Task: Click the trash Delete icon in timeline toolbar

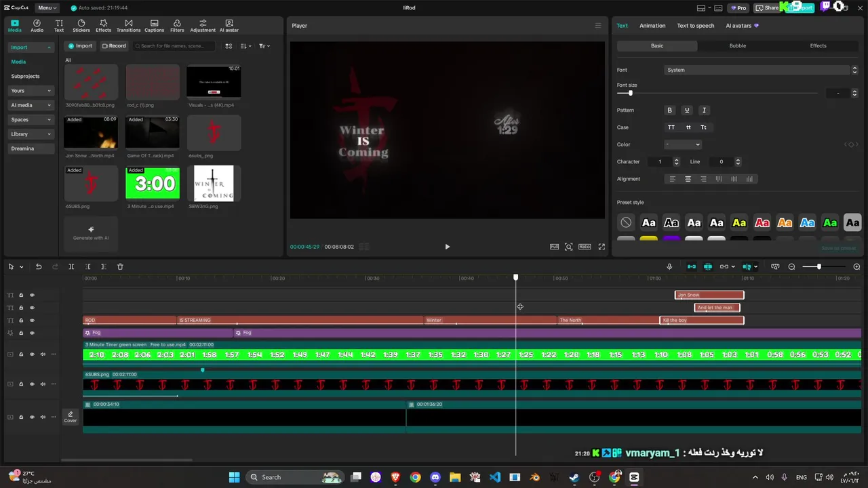Action: pos(120,266)
